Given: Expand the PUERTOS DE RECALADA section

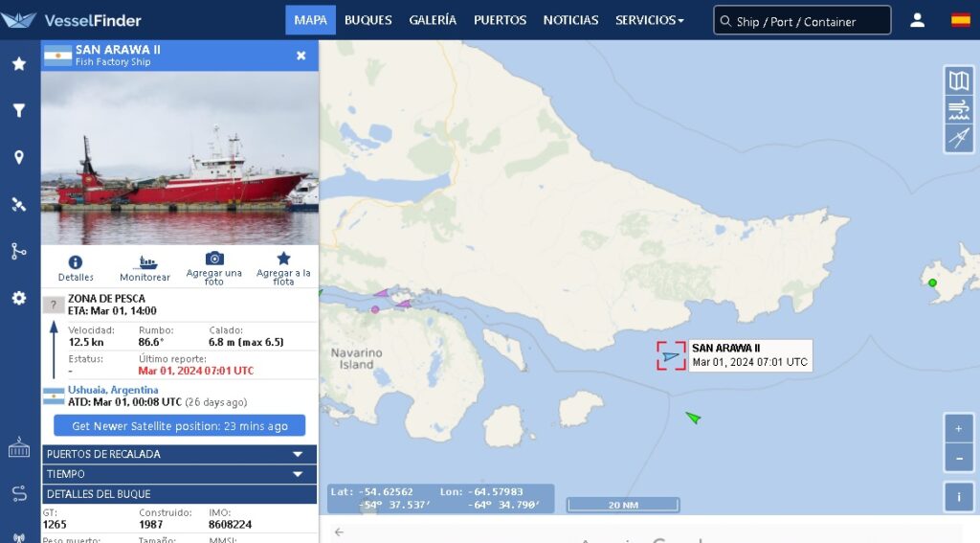Looking at the screenshot, I should (179, 454).
